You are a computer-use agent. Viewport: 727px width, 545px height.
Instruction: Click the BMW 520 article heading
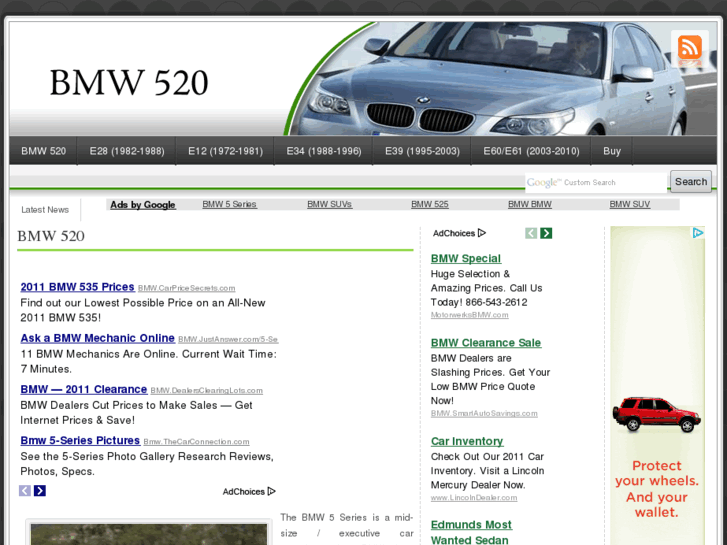pos(51,236)
